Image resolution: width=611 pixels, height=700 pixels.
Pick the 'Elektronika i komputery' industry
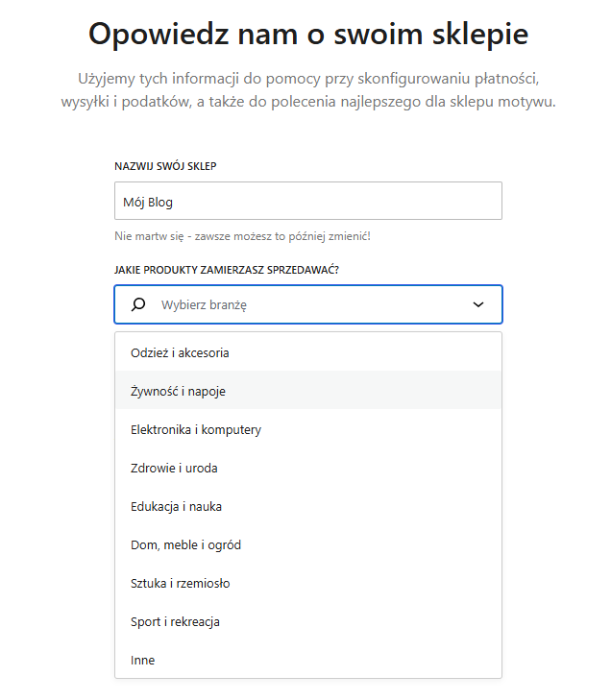pyautogui.click(x=196, y=429)
